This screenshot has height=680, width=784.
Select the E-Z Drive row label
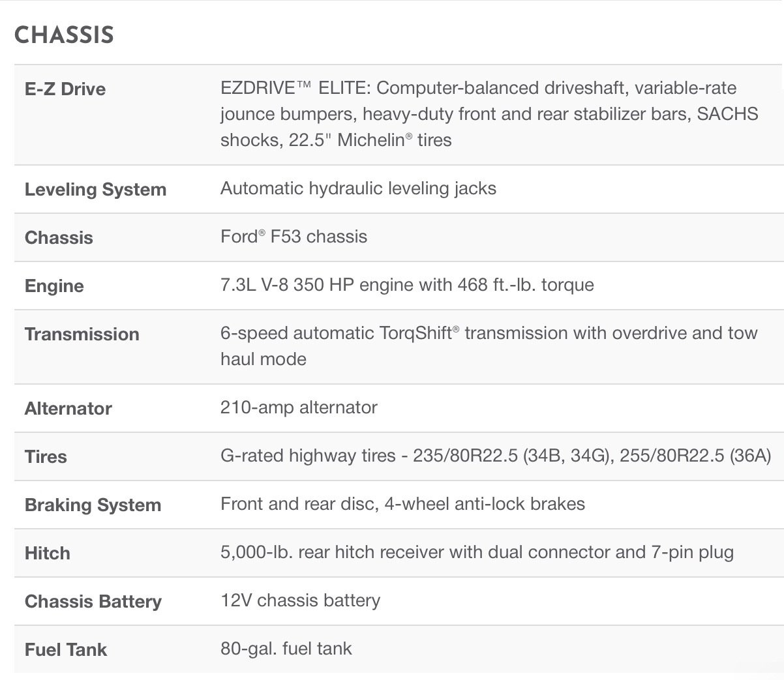coord(65,89)
